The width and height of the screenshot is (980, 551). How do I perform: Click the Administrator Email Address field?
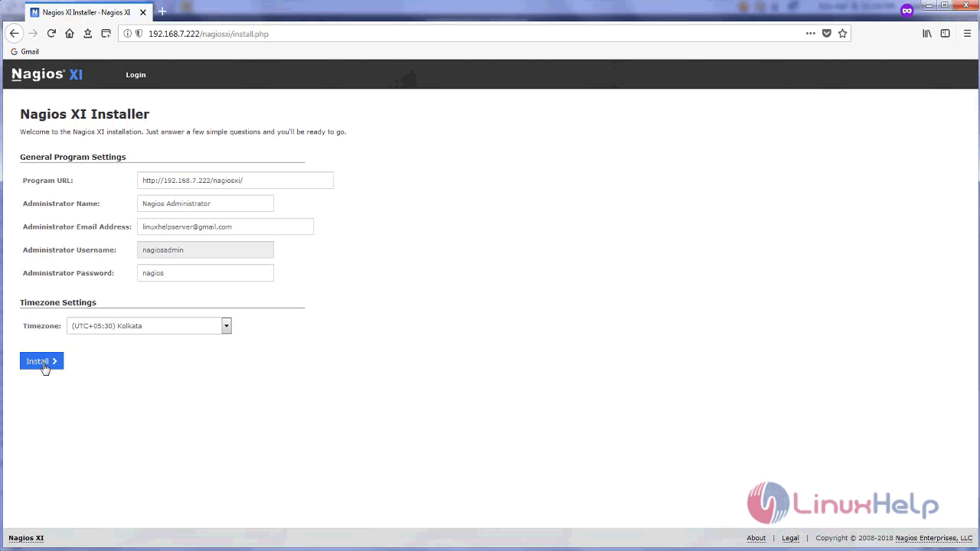[x=225, y=227]
